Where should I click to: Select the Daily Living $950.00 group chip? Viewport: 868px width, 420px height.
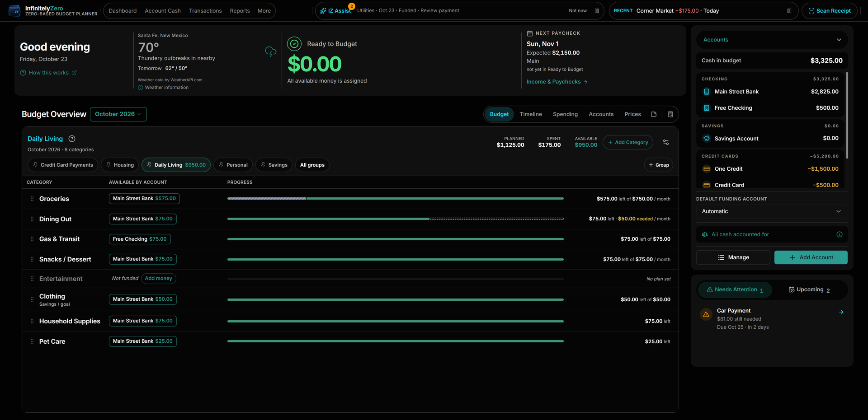click(176, 165)
